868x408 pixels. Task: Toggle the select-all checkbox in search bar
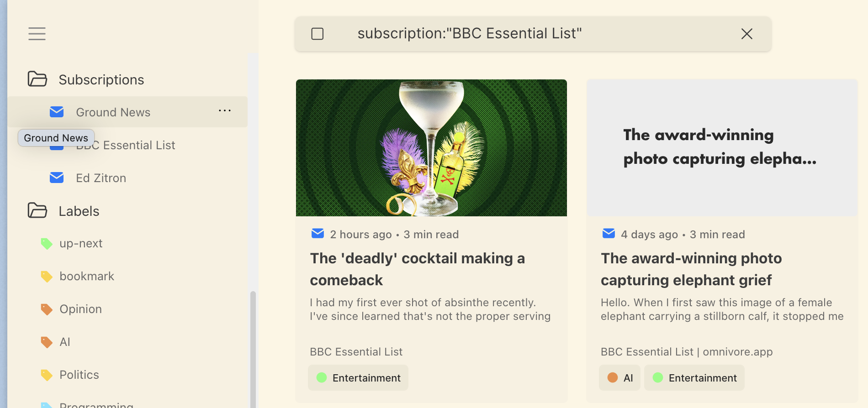[x=318, y=34]
